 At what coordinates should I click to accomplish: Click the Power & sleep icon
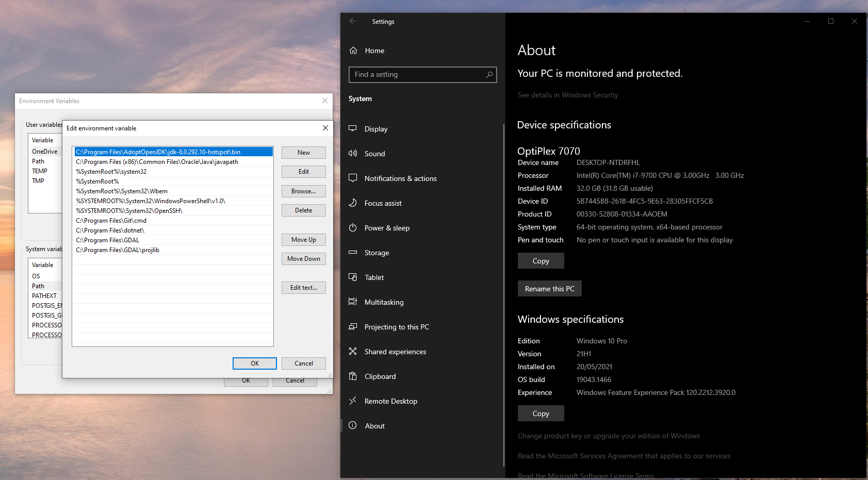pos(353,227)
